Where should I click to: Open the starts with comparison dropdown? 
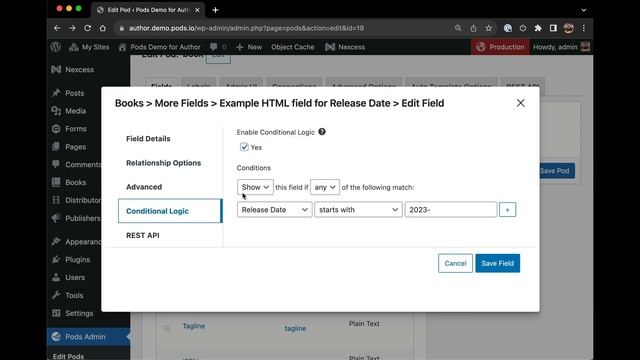[358, 209]
